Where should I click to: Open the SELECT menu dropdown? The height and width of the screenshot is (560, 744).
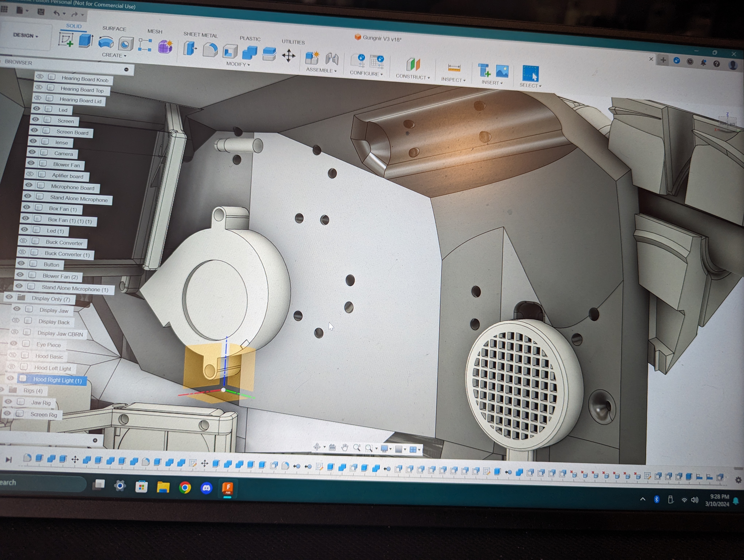[530, 85]
